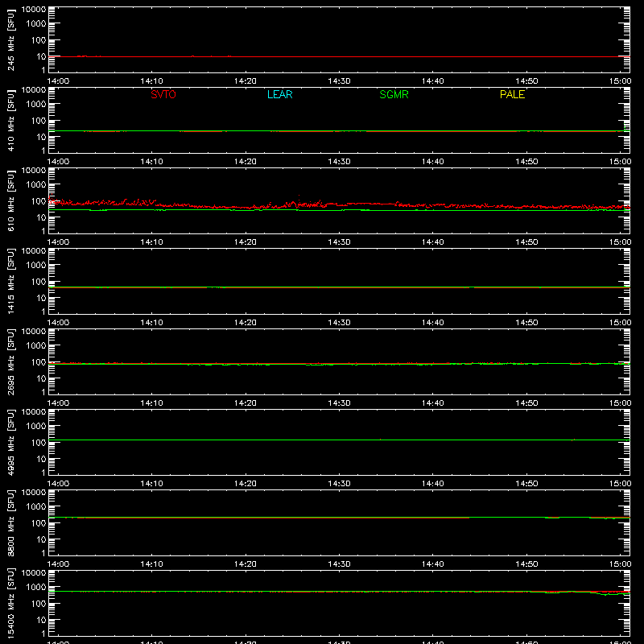The height and width of the screenshot is (644, 644).
Task: Click the green trace in the 4995 MHz plot
Action: (x=339, y=440)
